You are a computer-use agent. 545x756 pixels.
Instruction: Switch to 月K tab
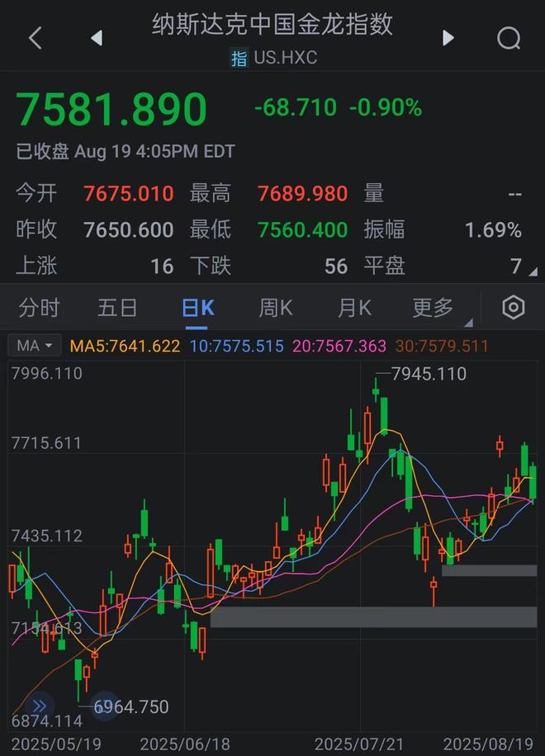354,308
